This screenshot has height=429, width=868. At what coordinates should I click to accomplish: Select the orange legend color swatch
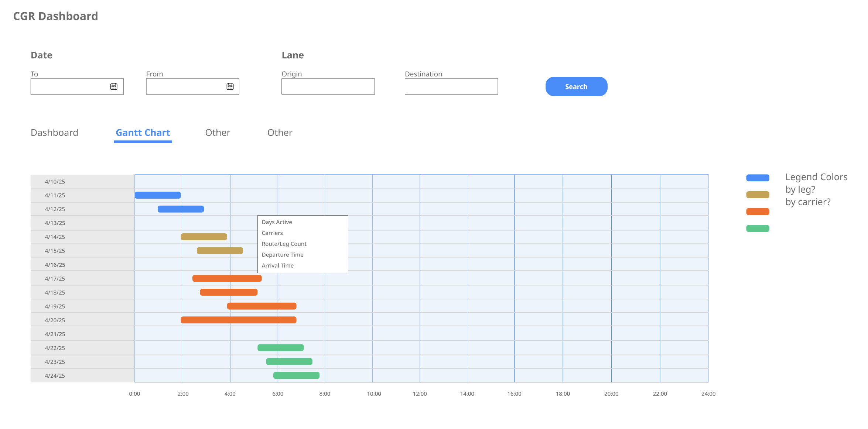758,212
